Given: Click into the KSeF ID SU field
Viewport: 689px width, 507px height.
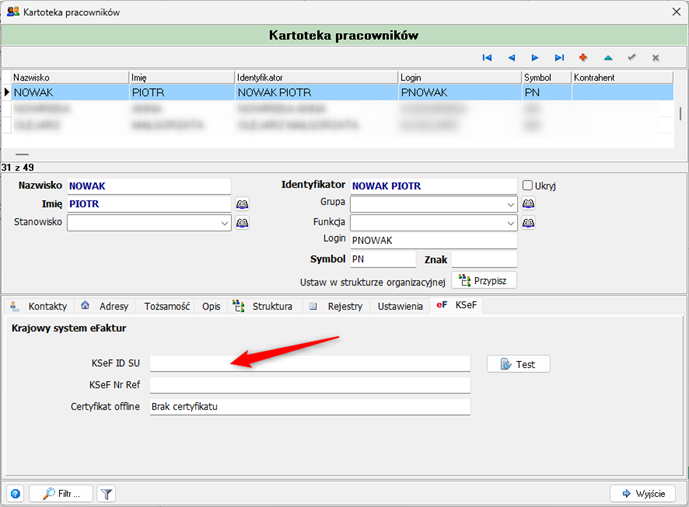Looking at the screenshot, I should point(310,364).
